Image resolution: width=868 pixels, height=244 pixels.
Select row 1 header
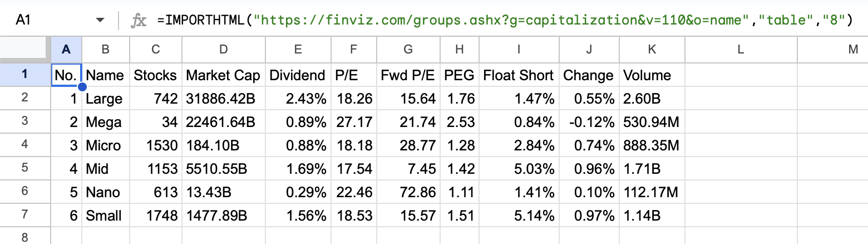(x=25, y=75)
